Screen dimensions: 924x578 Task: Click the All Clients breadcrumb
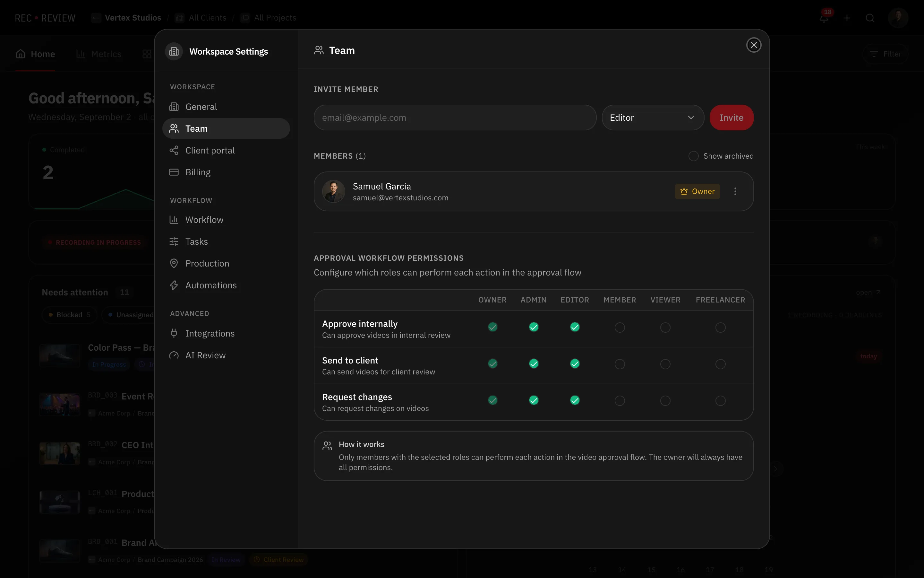point(201,18)
